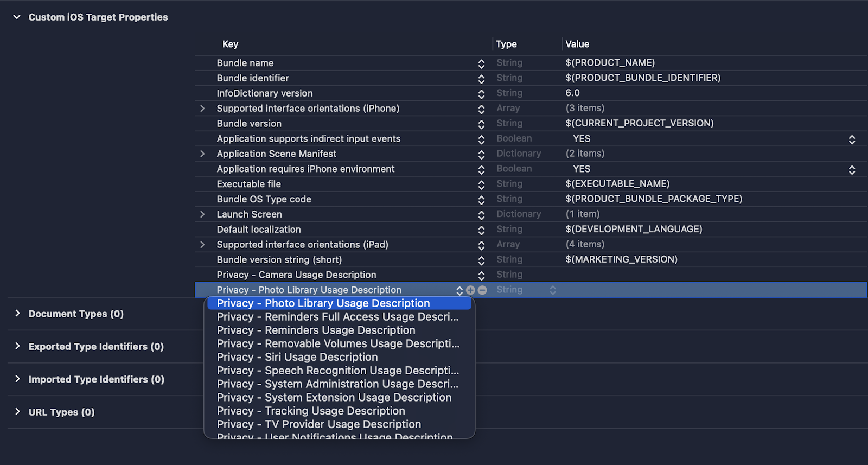Toggle Boolean value for requires iPhone environment

852,170
